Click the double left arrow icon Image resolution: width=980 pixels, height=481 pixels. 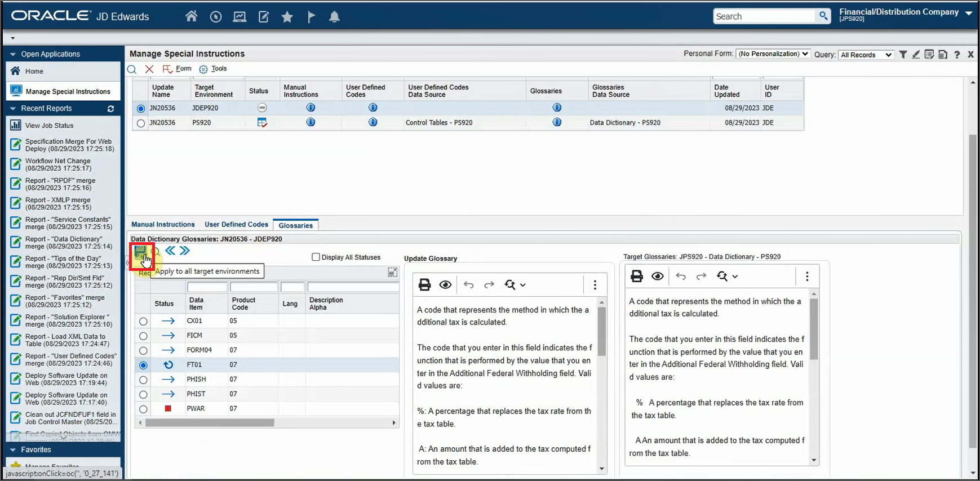point(170,251)
